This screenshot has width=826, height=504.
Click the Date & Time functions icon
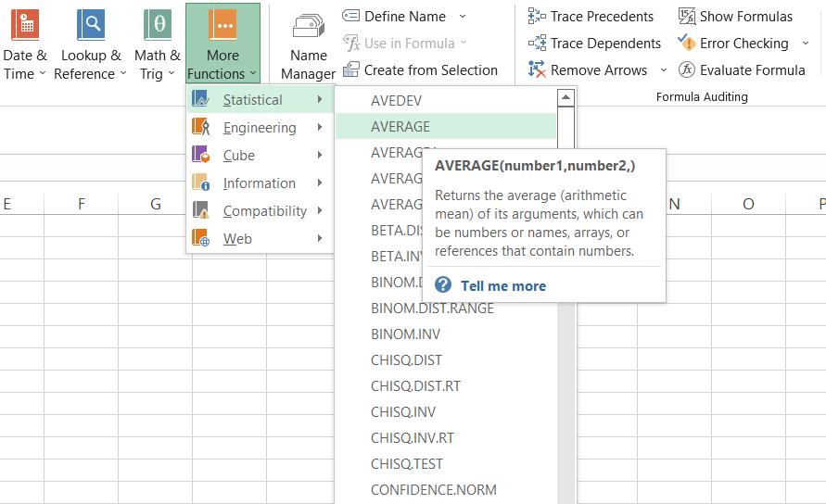point(24,25)
